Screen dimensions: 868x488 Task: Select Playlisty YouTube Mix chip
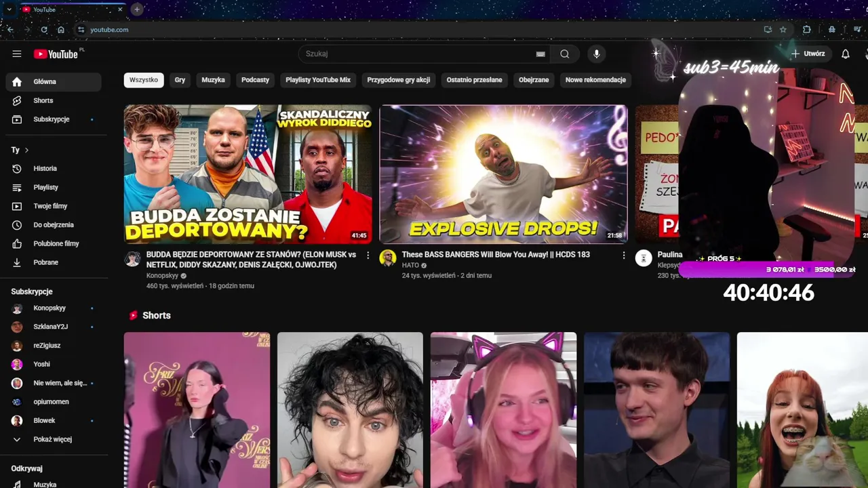(318, 80)
